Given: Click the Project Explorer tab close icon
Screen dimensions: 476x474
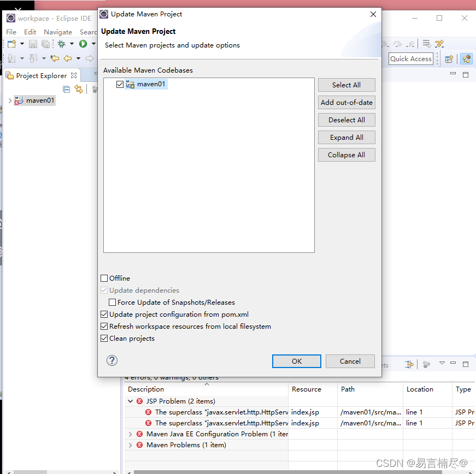Looking at the screenshot, I should (73, 75).
